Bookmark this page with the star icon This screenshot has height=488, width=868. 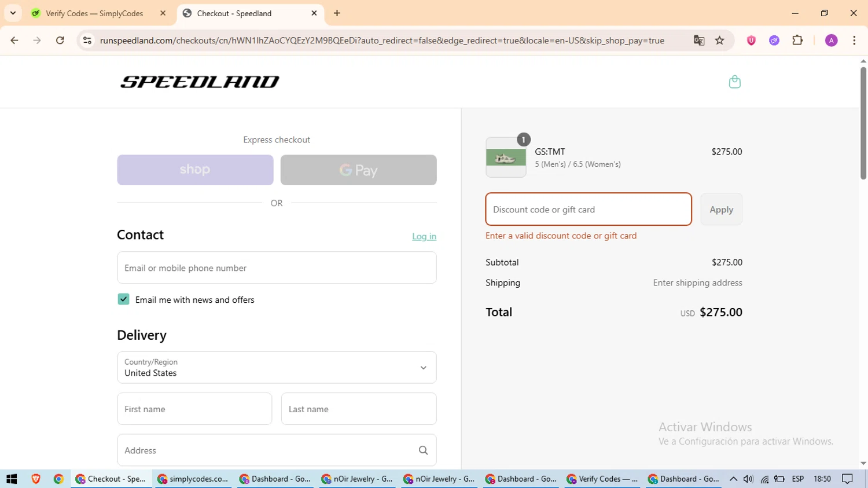[720, 41]
